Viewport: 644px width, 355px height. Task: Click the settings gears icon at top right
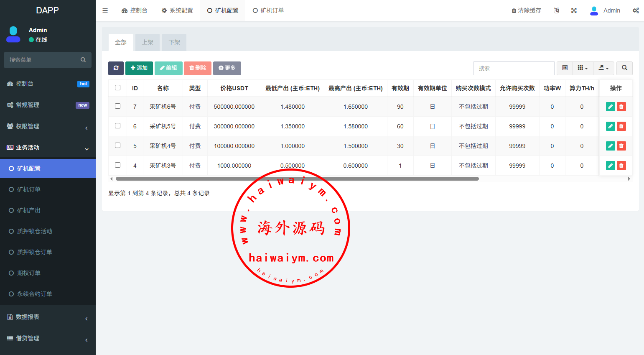[636, 10]
